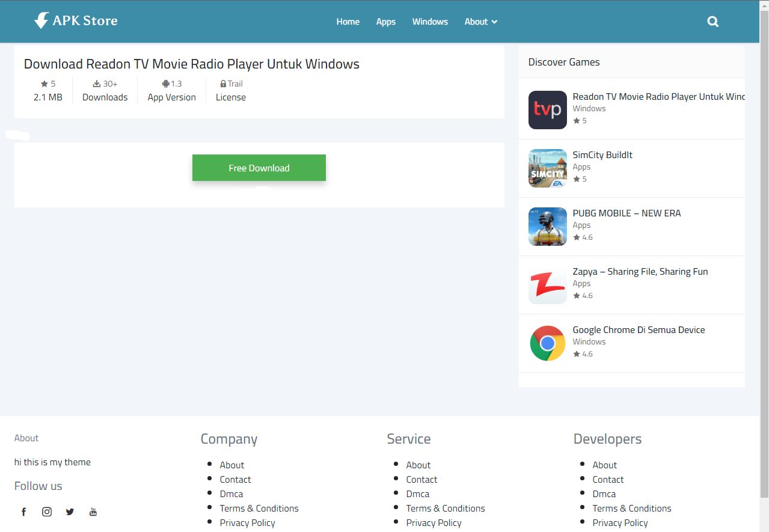769x532 pixels.
Task: Click Dmca under Service footer
Action: pyautogui.click(x=418, y=494)
